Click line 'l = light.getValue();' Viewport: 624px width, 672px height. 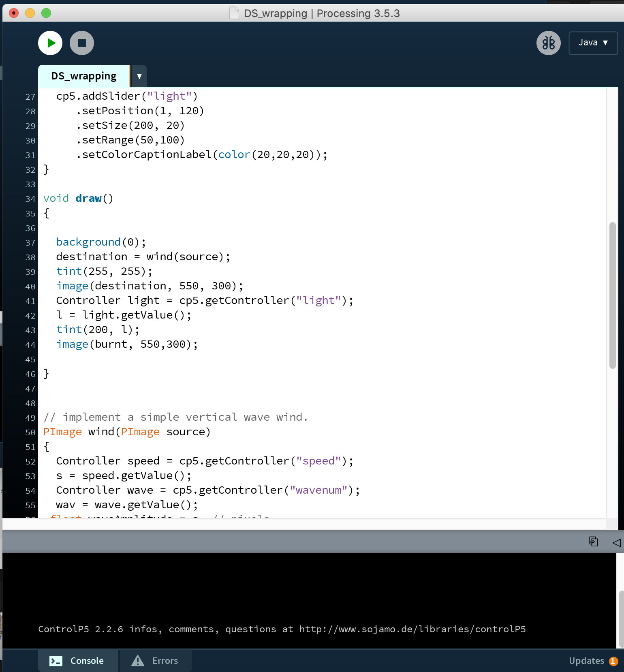[124, 315]
